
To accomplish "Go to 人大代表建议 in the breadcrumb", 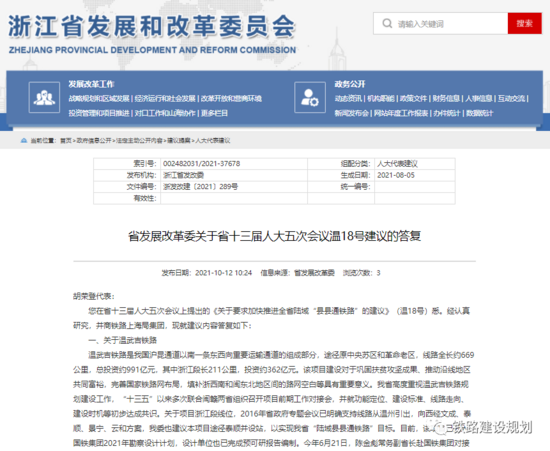I will [x=213, y=141].
